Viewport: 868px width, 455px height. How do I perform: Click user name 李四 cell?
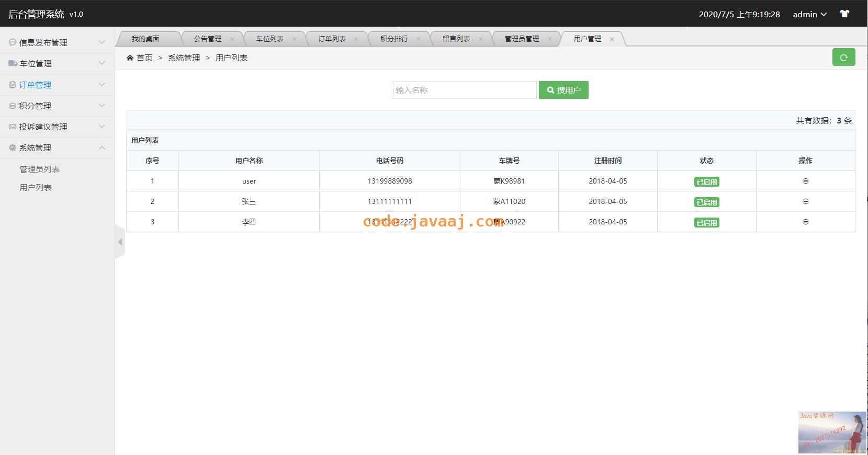coord(249,222)
